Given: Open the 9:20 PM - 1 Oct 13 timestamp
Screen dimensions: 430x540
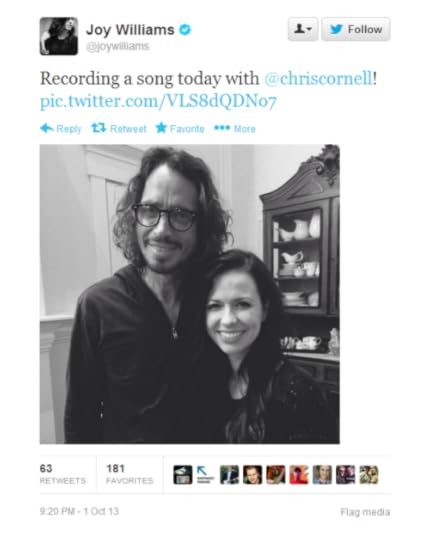Looking at the screenshot, I should coord(79,511).
